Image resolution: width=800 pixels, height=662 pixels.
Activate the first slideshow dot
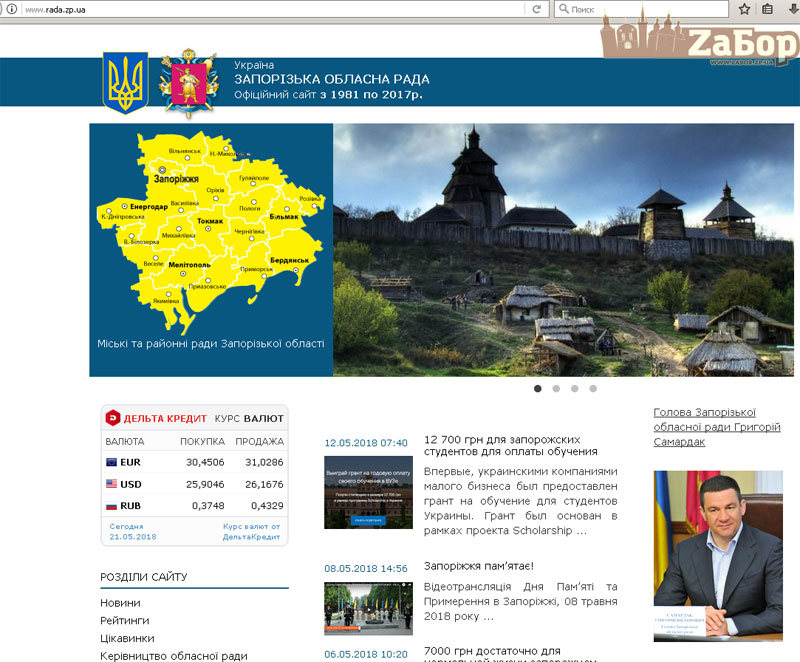(538, 388)
